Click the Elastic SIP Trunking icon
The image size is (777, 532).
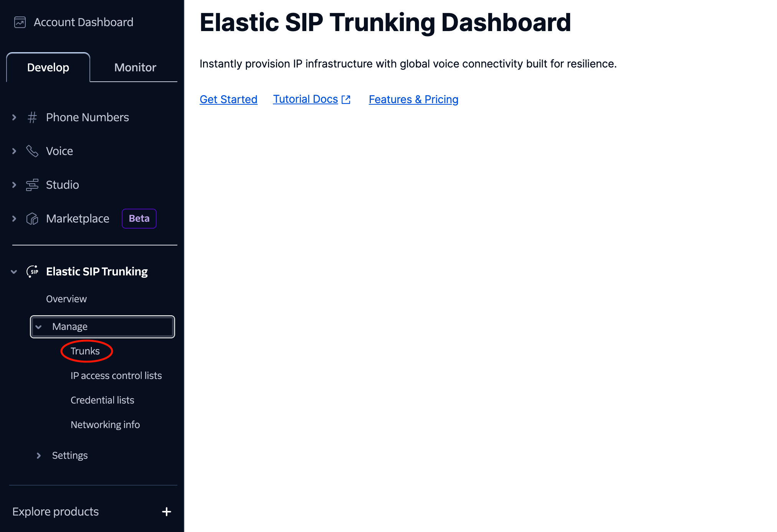coord(32,272)
